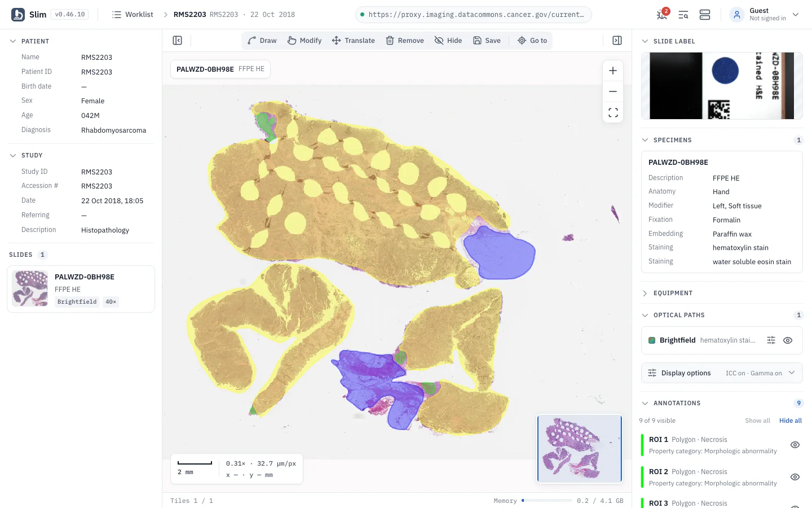The height and width of the screenshot is (508, 812).
Task: Open Brightfield optical path settings sliders
Action: [771, 340]
